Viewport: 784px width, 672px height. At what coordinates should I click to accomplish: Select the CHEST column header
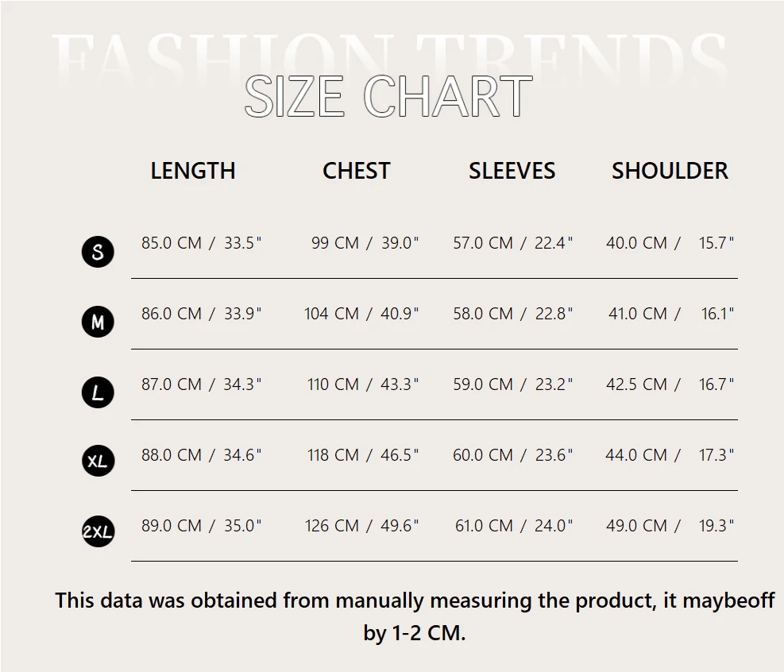point(356,171)
